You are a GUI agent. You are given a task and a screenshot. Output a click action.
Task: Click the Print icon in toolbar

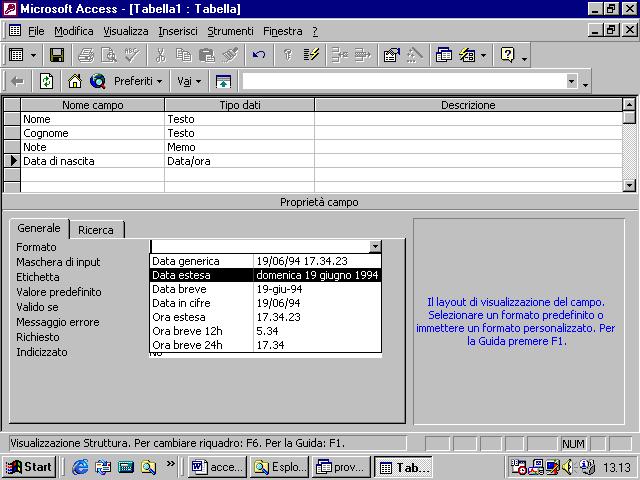coord(86,55)
